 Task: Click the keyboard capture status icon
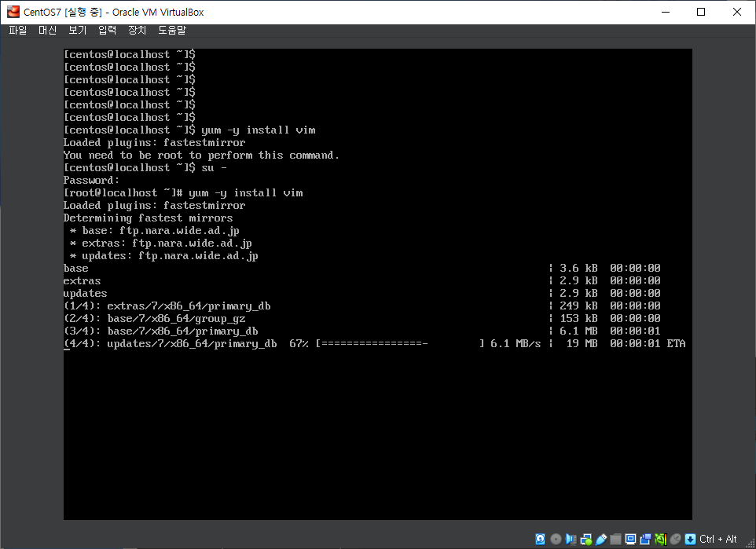click(690, 539)
